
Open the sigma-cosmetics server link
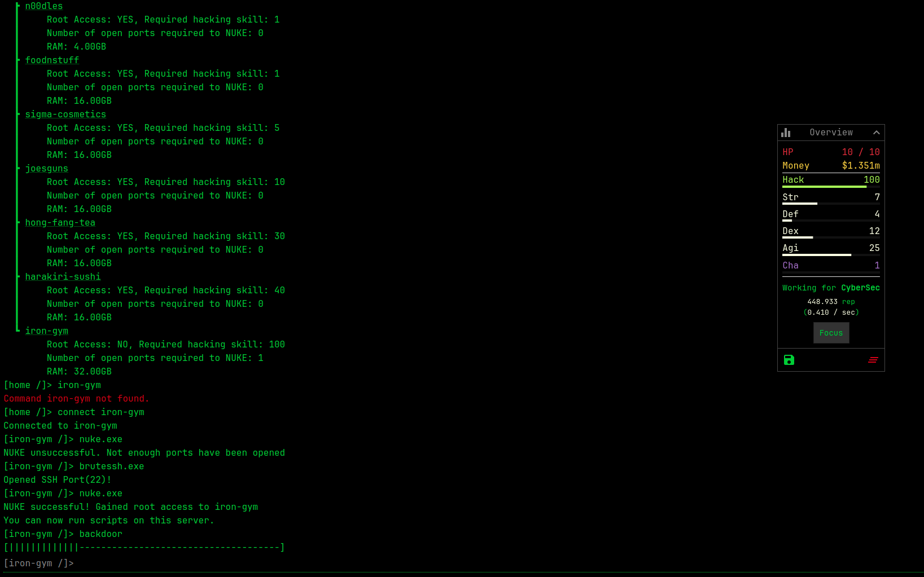(65, 114)
